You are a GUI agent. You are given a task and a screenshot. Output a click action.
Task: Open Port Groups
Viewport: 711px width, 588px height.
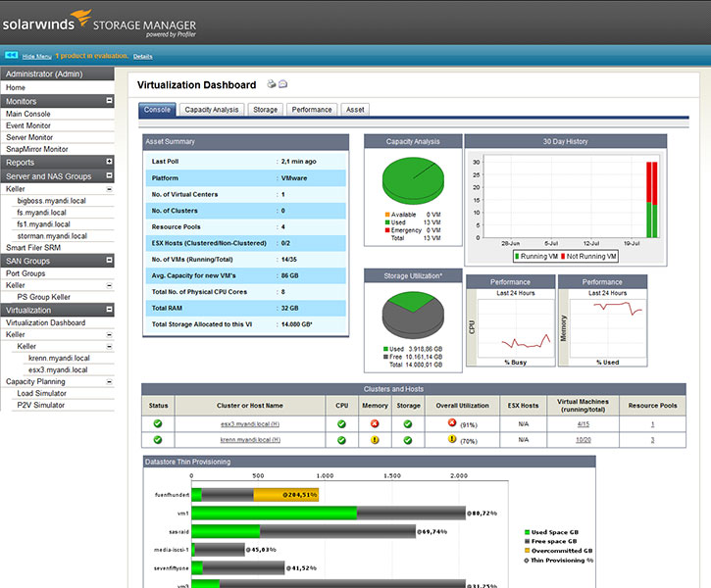(25, 273)
